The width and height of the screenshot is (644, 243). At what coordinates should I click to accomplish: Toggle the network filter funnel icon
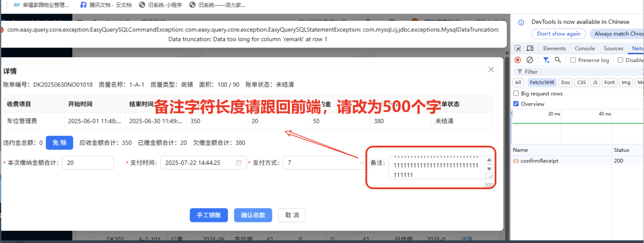coord(546,60)
